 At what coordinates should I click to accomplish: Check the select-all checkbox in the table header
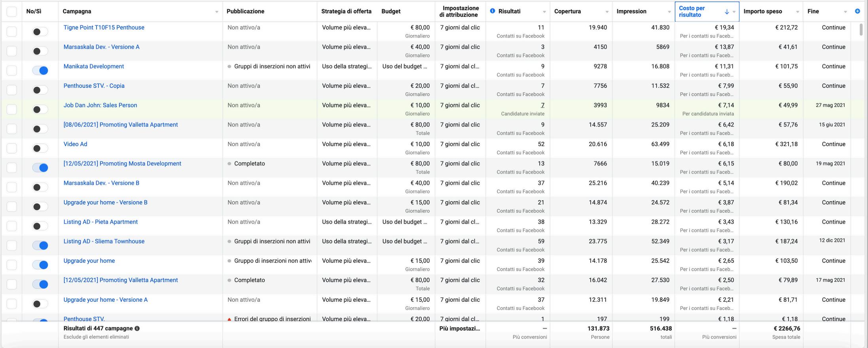[12, 11]
